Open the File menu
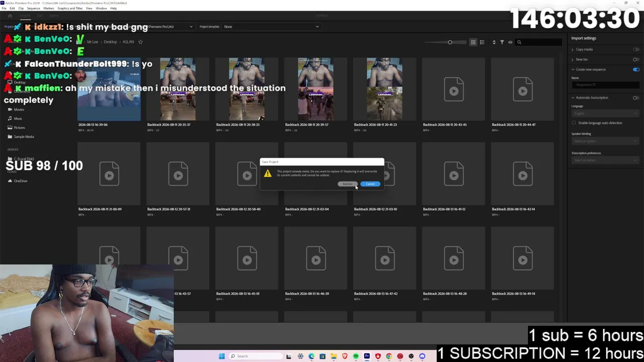The image size is (644, 362). [5, 9]
